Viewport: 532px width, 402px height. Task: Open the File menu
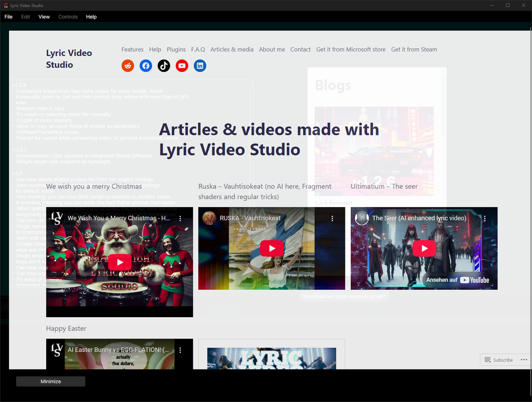click(8, 17)
